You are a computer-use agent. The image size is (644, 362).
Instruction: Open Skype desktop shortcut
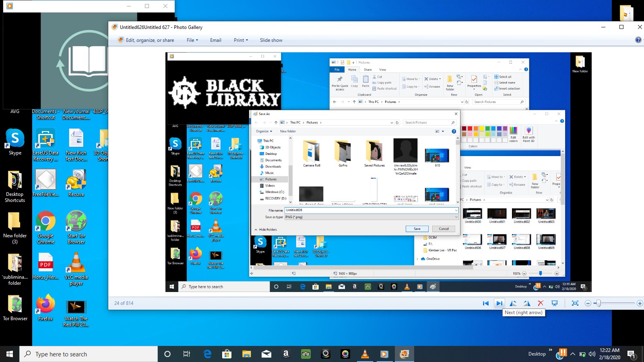point(15,142)
